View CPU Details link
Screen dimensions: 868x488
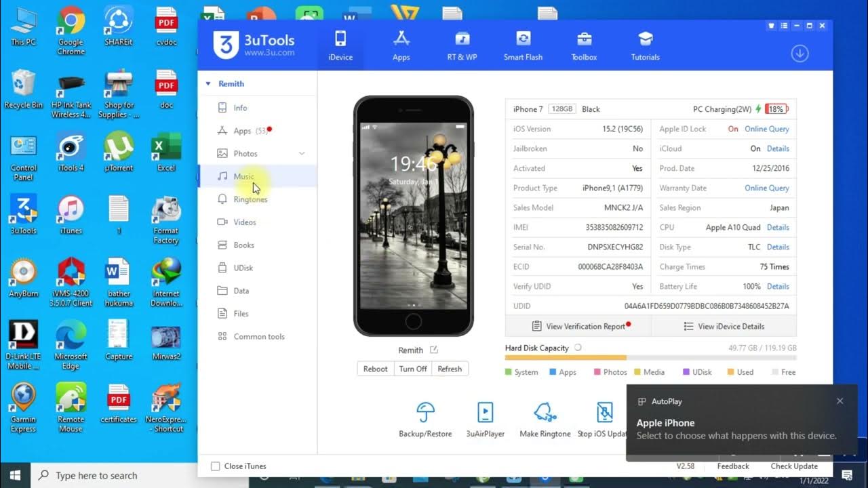click(778, 227)
